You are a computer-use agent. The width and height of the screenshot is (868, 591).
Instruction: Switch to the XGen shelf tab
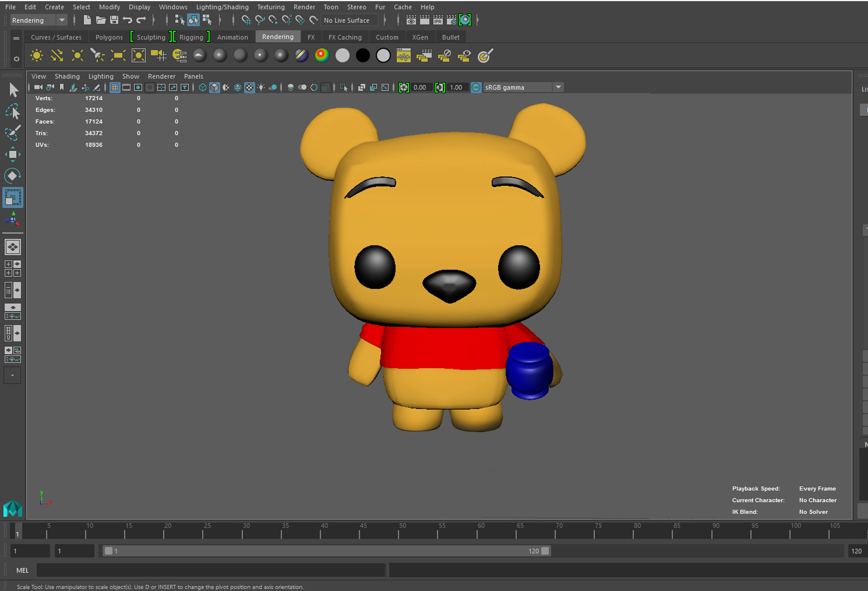[x=420, y=37]
